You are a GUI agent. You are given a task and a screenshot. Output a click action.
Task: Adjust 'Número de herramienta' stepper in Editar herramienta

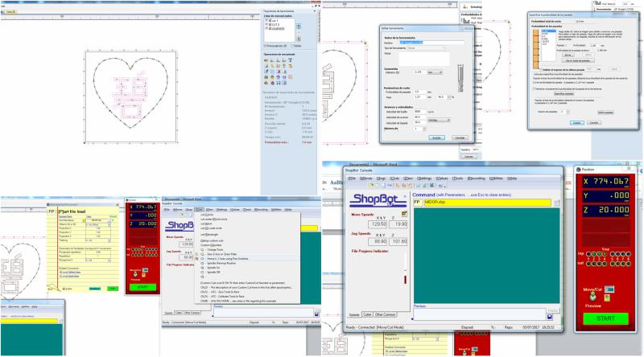425,129
